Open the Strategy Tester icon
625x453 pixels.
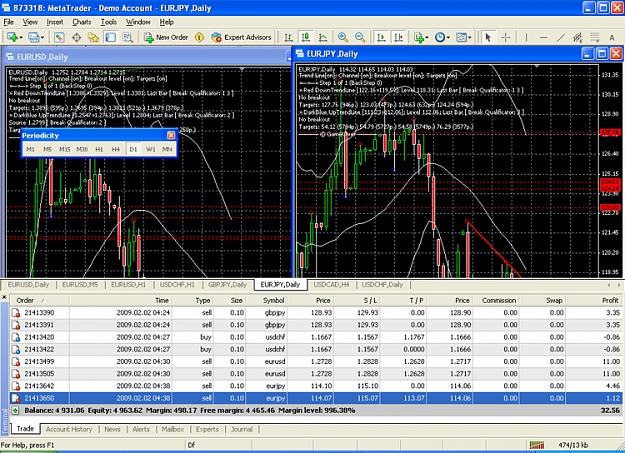(x=128, y=37)
